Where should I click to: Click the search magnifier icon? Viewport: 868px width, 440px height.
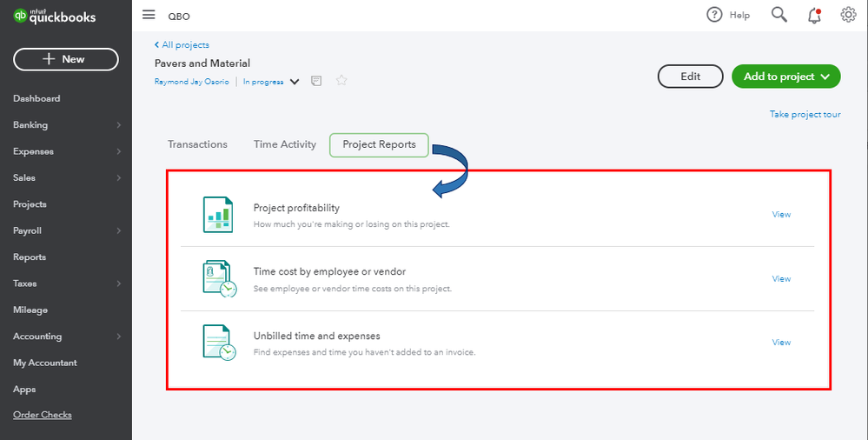[779, 15]
